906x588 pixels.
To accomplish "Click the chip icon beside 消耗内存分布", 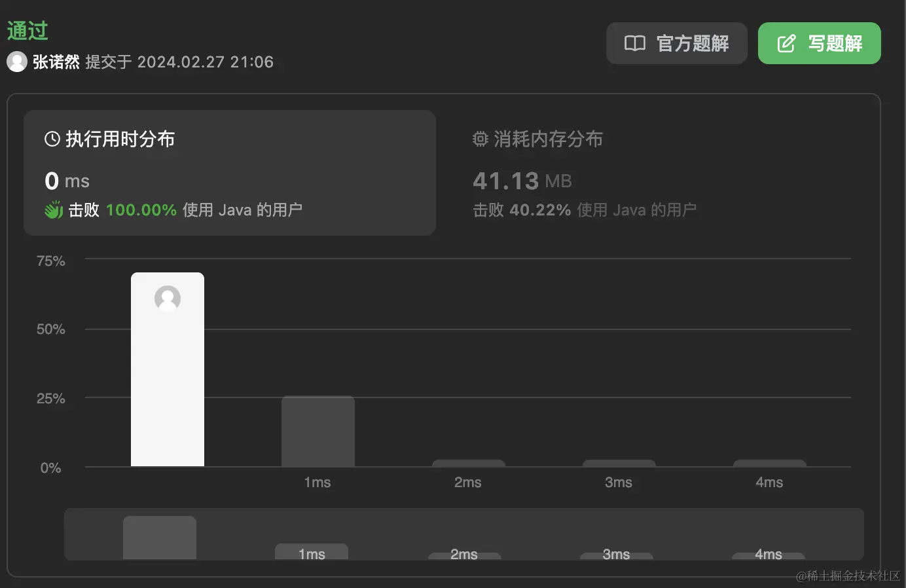I will (x=480, y=139).
